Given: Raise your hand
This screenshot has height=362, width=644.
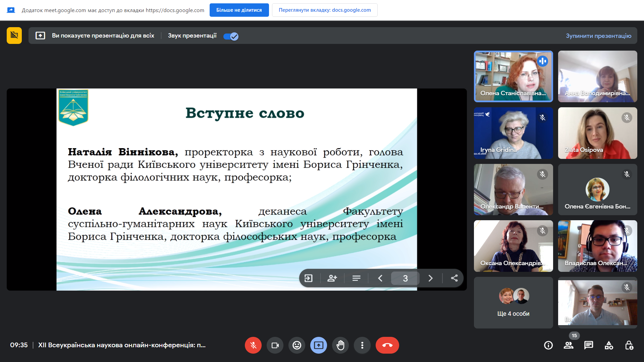Looking at the screenshot, I should pos(340,345).
